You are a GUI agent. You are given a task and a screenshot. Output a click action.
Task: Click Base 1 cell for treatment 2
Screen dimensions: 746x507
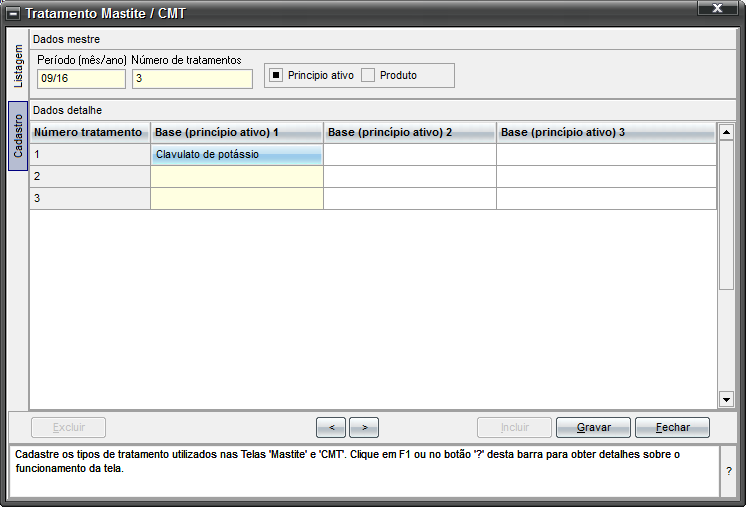(237, 176)
